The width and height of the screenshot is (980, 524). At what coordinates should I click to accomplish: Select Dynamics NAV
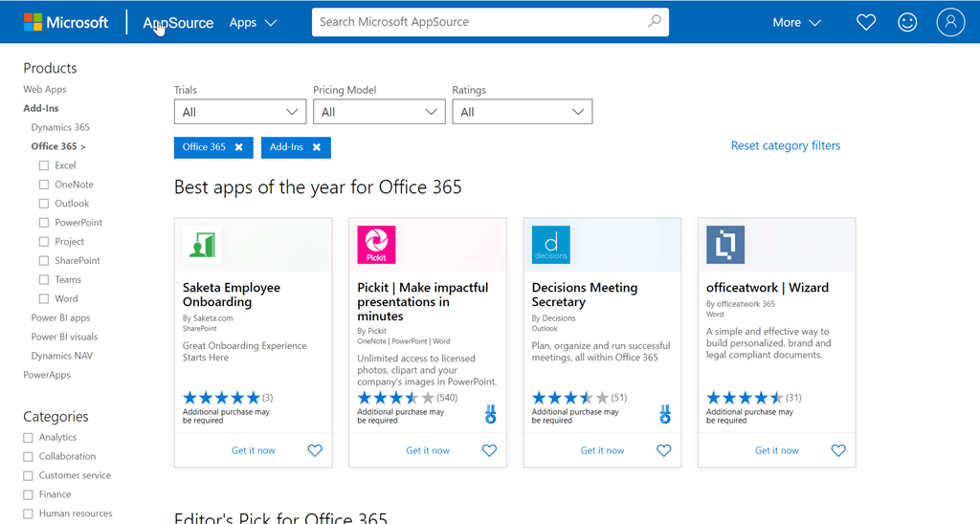click(62, 356)
